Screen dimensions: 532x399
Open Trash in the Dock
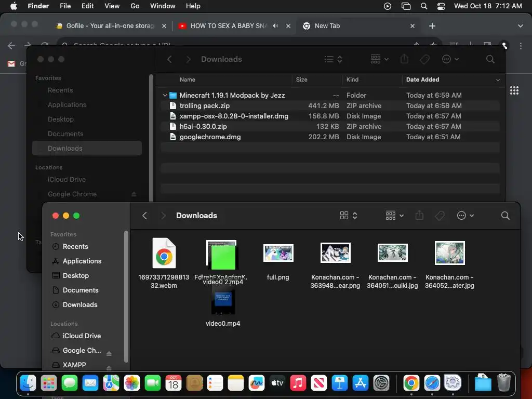(x=504, y=382)
